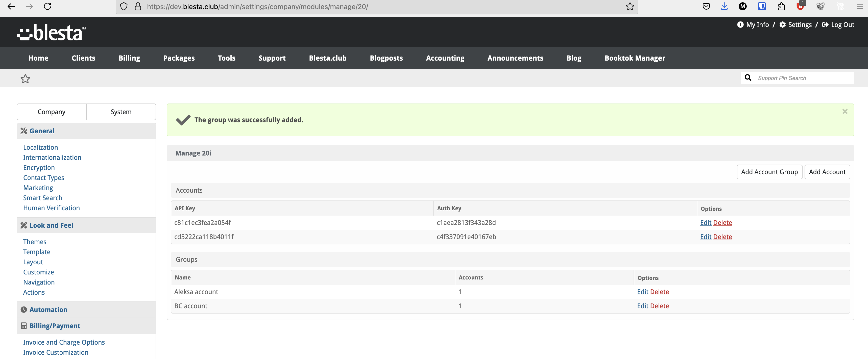Open the Tools menu
This screenshot has height=359, width=868.
tap(226, 58)
